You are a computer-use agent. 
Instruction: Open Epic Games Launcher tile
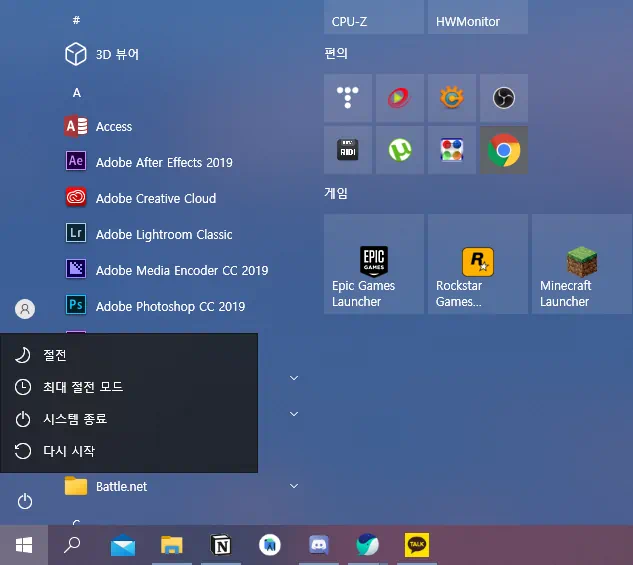click(x=374, y=264)
